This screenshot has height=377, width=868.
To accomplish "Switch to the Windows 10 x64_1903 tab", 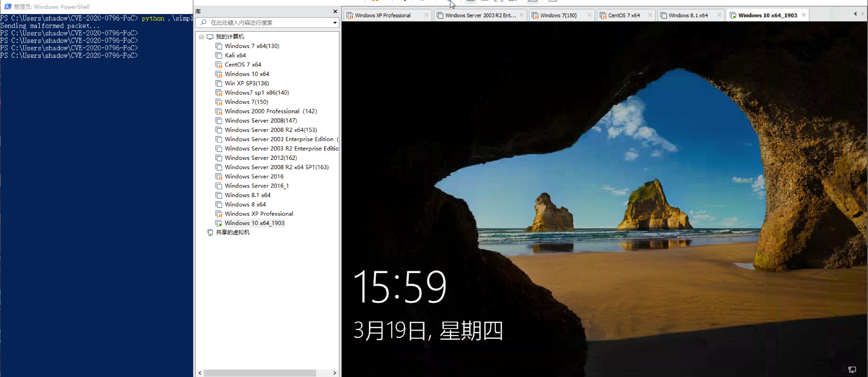I will pyautogui.click(x=767, y=15).
